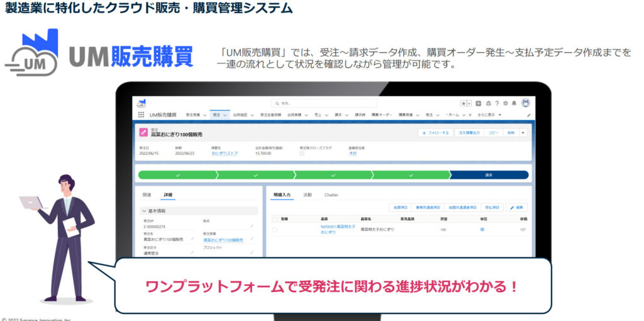Open the Salesforce help question mark

click(497, 104)
